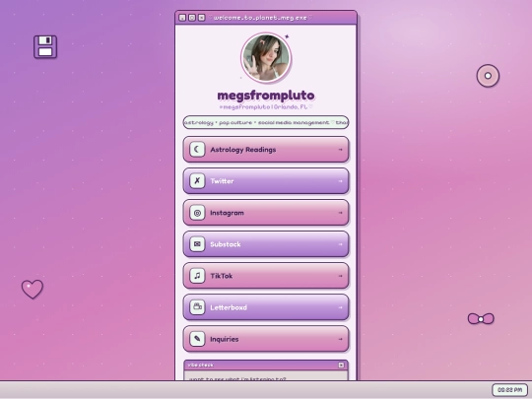Screen dimensions: 532x399
Task: Click the moon icon on Astrology Readings
Action: click(x=197, y=150)
